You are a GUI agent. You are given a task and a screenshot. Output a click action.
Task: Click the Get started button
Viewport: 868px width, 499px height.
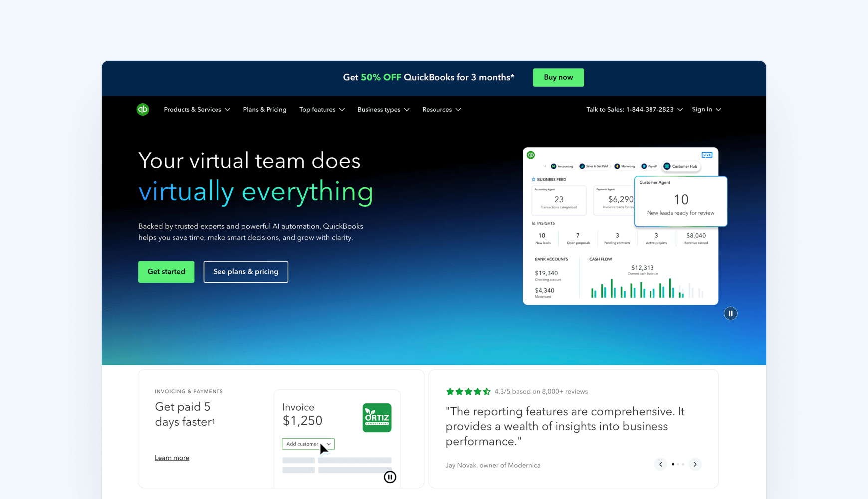pos(166,272)
